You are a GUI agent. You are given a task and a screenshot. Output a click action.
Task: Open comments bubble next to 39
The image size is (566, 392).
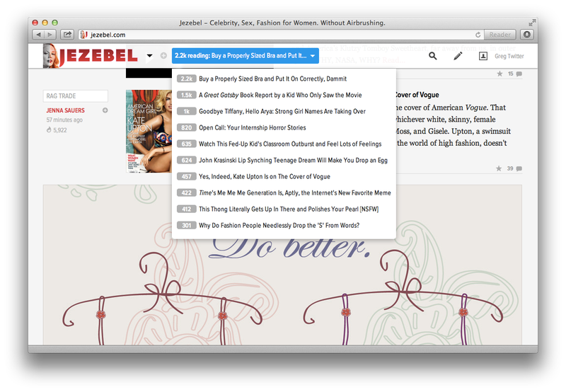pos(519,168)
